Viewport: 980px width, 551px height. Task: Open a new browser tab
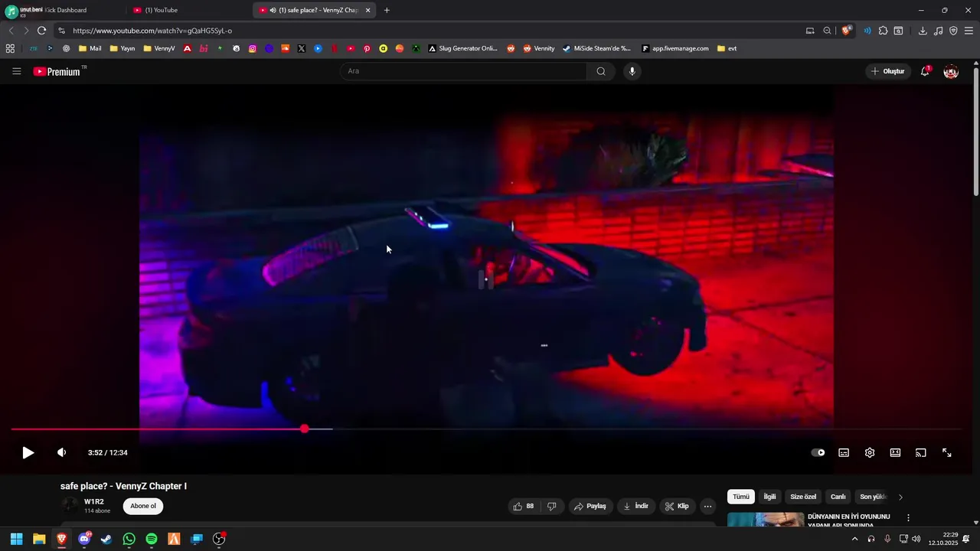[387, 10]
